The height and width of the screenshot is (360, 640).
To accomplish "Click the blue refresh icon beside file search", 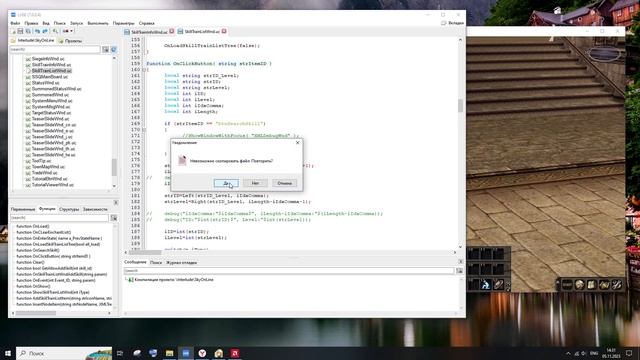I will click(114, 49).
